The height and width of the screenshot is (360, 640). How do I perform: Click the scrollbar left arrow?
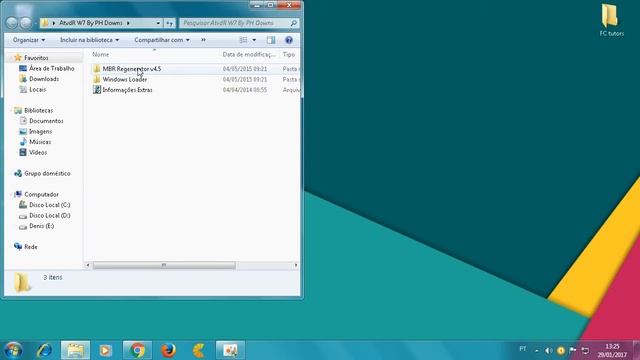pos(87,265)
